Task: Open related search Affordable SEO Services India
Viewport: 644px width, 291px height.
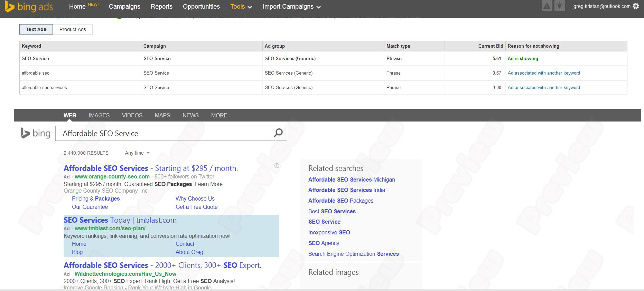Action: (347, 190)
